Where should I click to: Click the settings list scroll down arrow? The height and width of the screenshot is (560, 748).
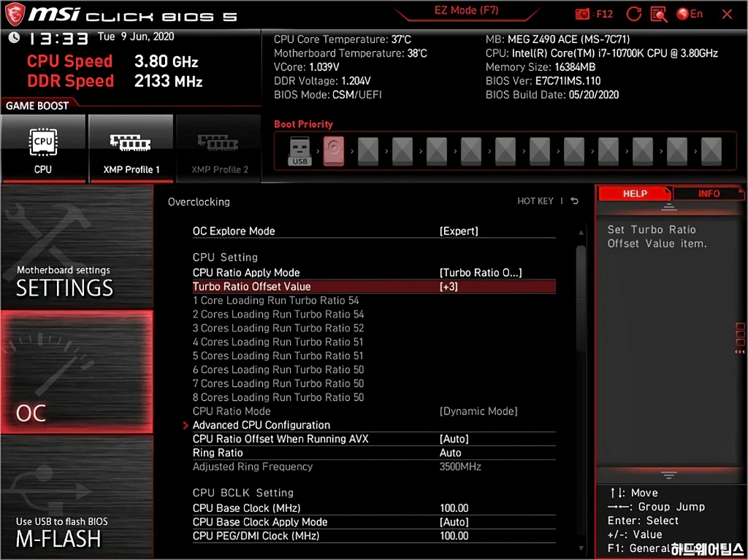[x=581, y=548]
